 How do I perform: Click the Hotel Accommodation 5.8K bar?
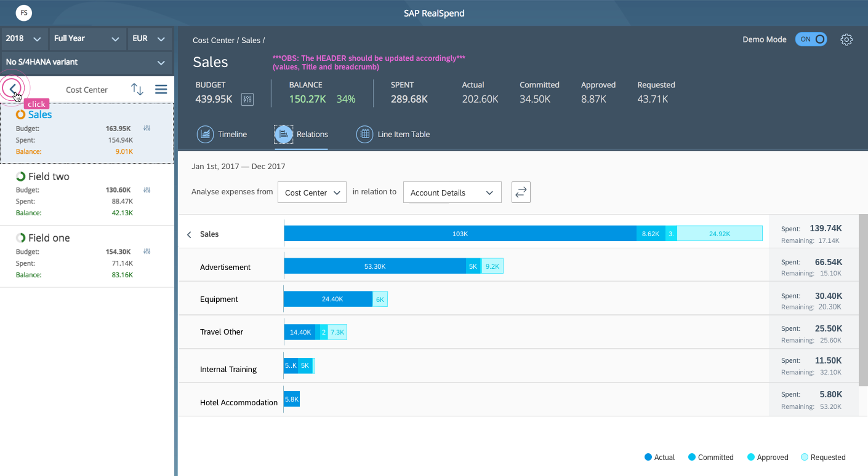[x=292, y=399]
